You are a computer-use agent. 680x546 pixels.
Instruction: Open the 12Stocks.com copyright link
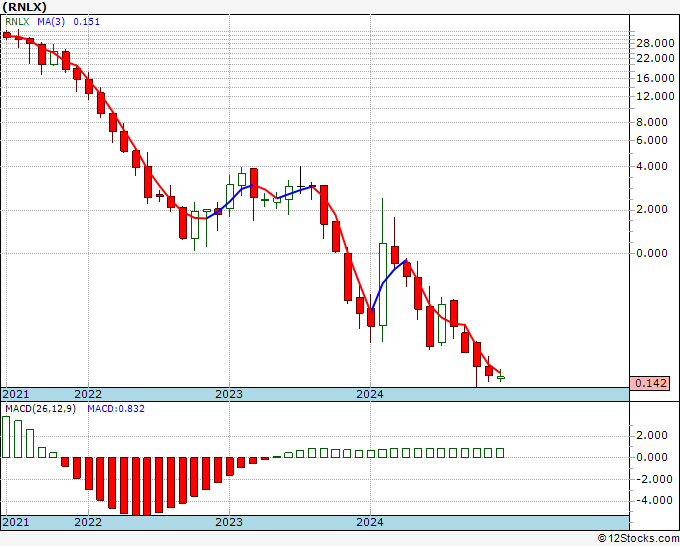(x=638, y=539)
